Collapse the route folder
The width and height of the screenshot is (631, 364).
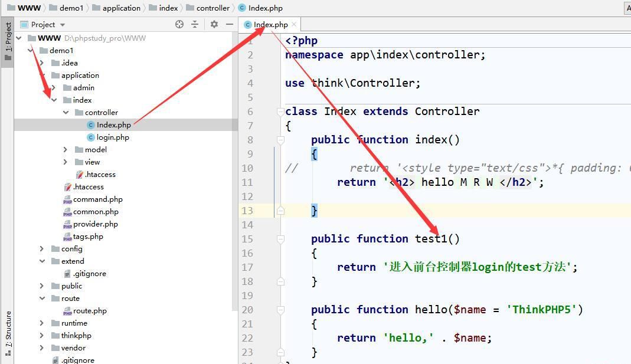[42, 299]
